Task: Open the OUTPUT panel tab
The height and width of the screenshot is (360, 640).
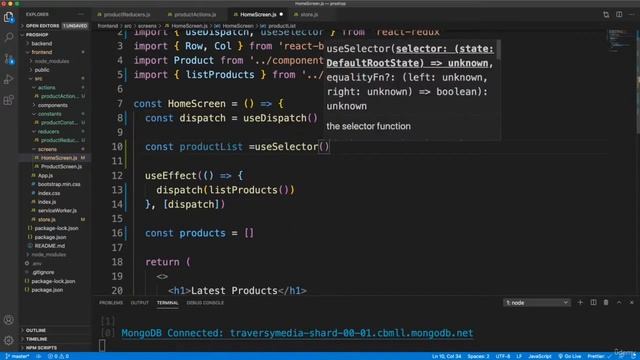Action: (x=140, y=303)
